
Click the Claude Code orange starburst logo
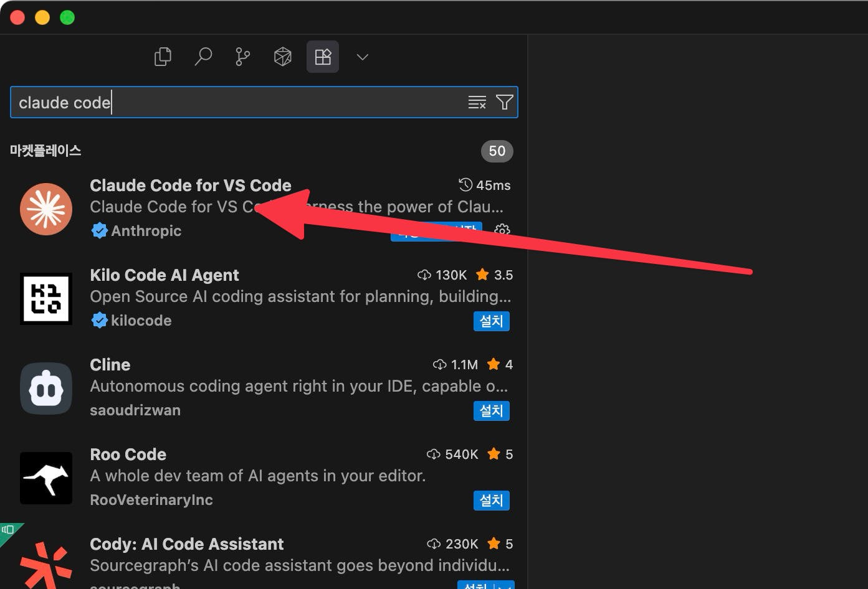pyautogui.click(x=46, y=209)
